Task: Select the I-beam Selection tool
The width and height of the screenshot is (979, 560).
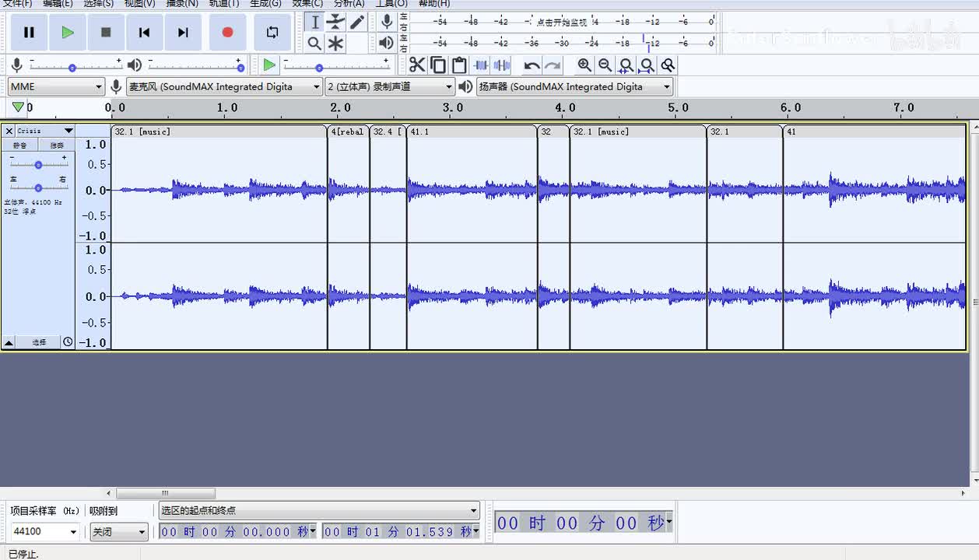Action: tap(315, 22)
